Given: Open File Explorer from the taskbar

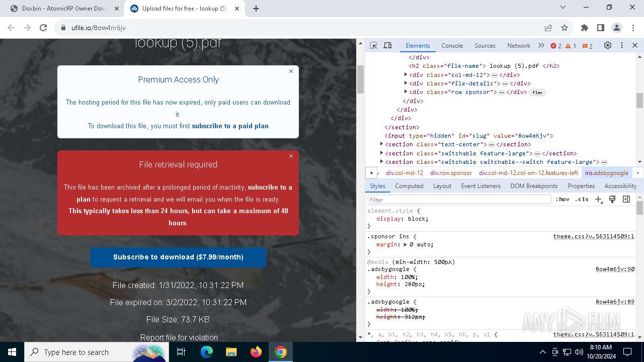Looking at the screenshot, I should (231, 352).
